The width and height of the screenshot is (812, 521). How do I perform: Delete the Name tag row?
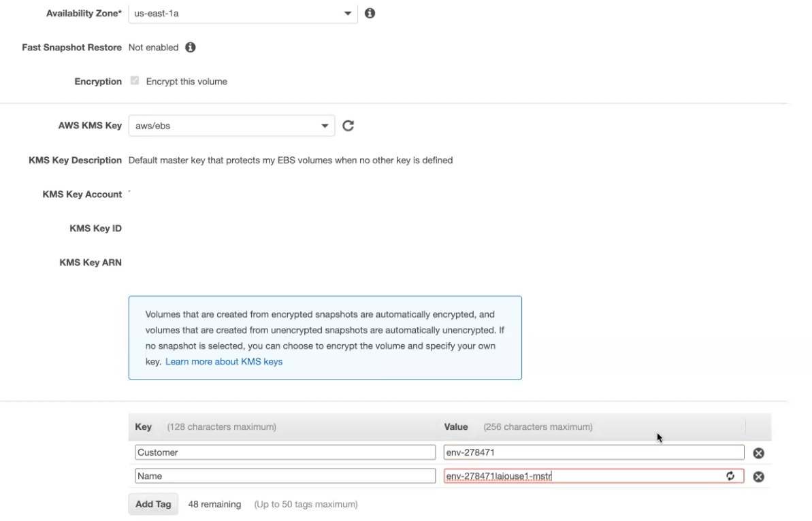[758, 477]
